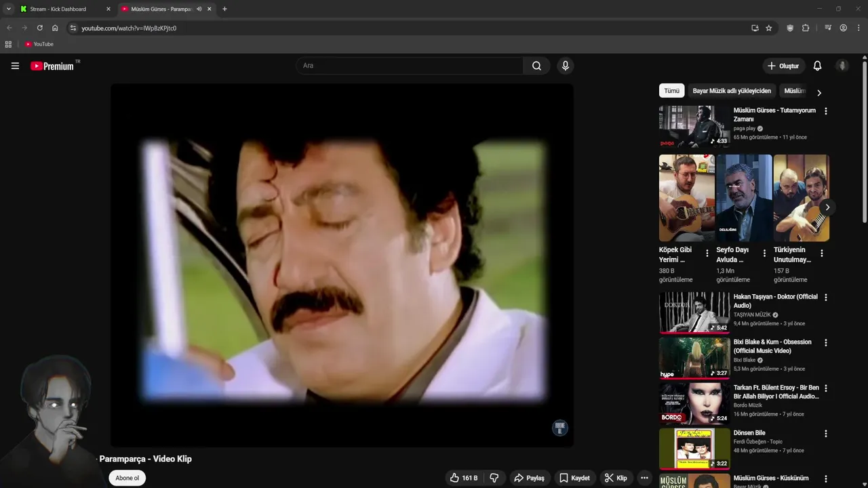
Task: Open the Extensions puzzle menu
Action: [806, 28]
